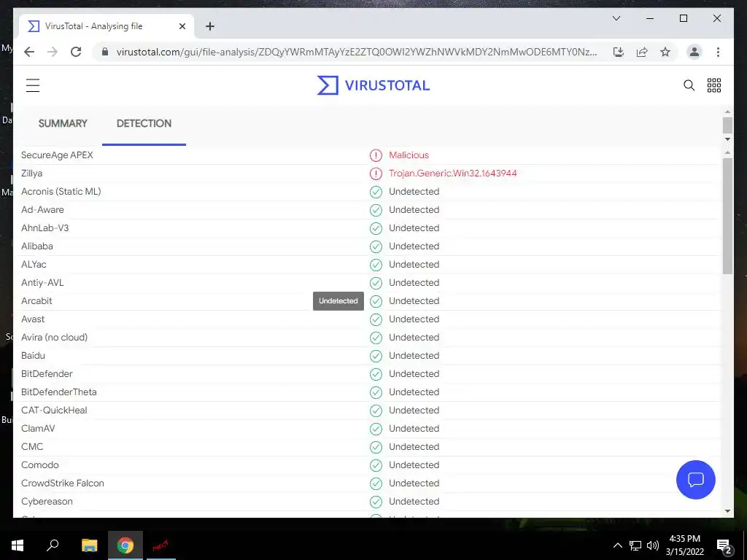The width and height of the screenshot is (747, 560).
Task: Click the green check icon for AhnLab-V3
Action: 376,228
